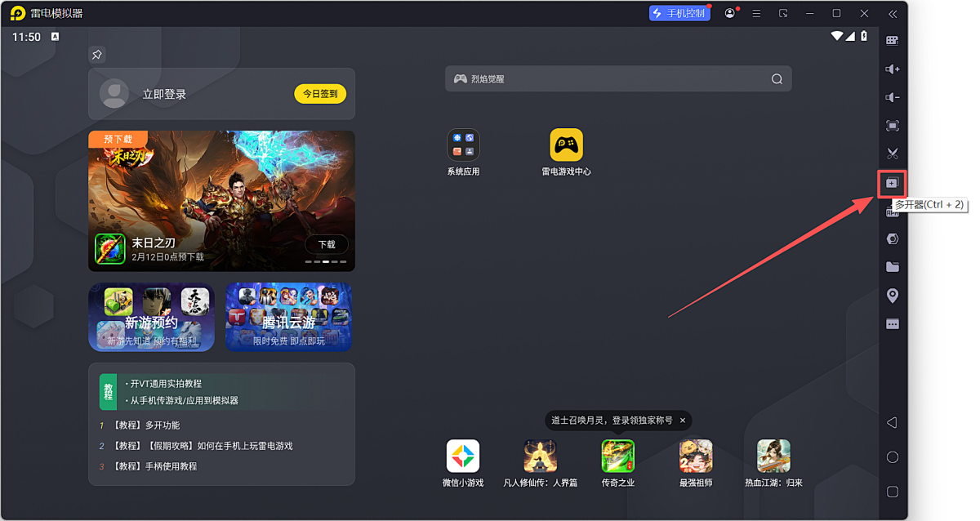This screenshot has height=521, width=980.
Task: Click the Android back triangle button
Action: pos(892,422)
